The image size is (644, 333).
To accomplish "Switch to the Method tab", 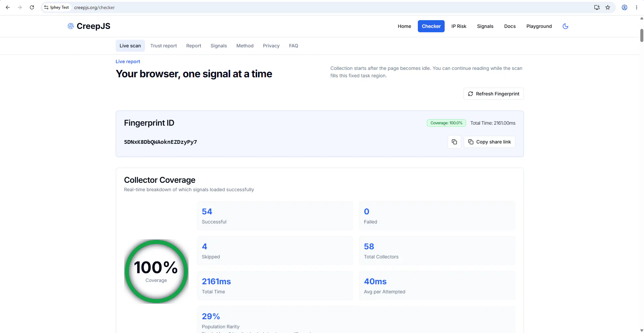I will (x=245, y=46).
